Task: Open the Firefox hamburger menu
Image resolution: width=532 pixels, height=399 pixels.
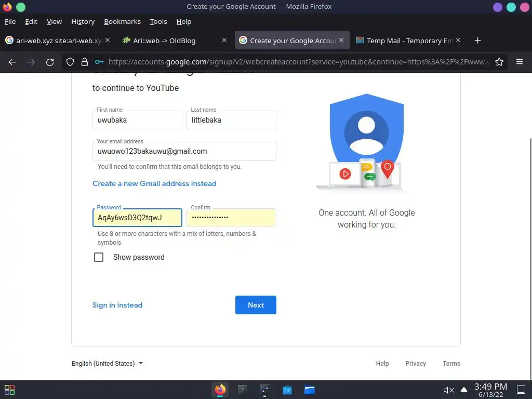Action: coord(520,62)
